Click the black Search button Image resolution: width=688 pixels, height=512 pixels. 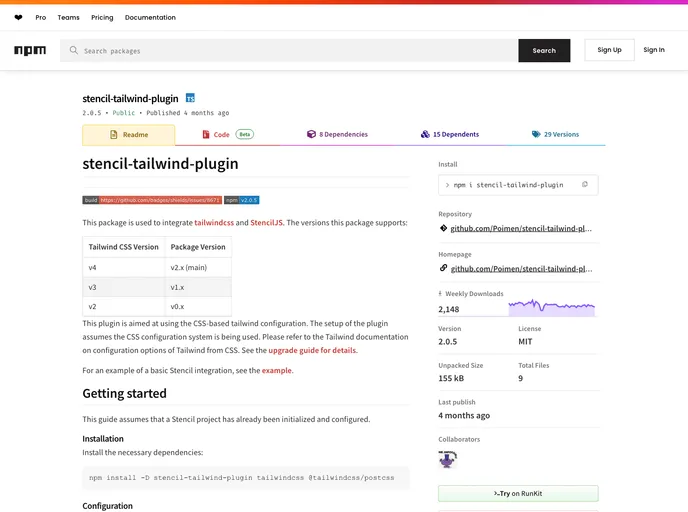[x=544, y=50]
